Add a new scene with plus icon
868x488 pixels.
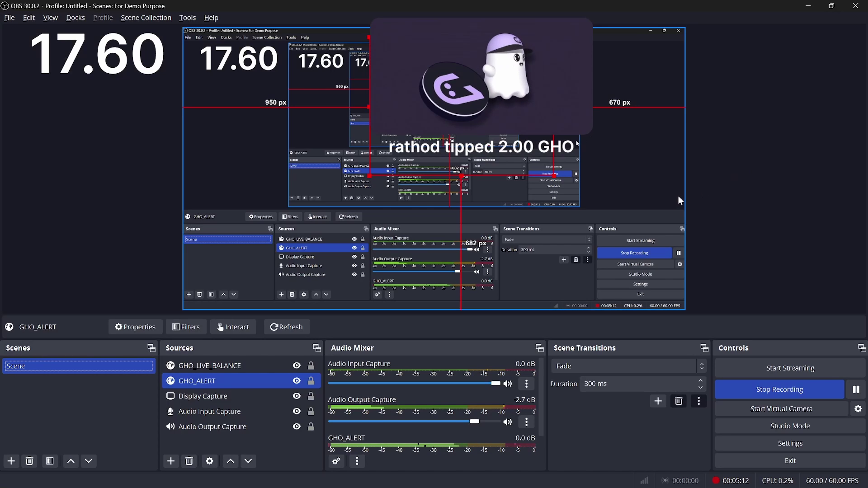[11, 461]
